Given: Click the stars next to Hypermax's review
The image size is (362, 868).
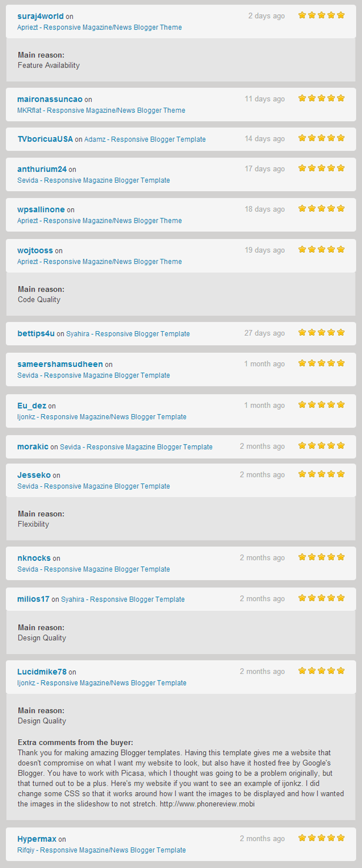Looking at the screenshot, I should [x=321, y=838].
